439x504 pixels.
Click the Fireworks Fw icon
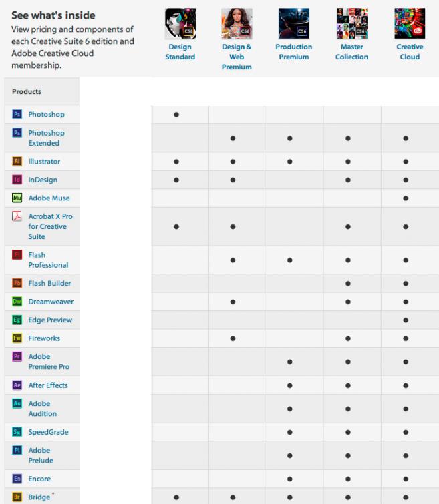click(17, 338)
